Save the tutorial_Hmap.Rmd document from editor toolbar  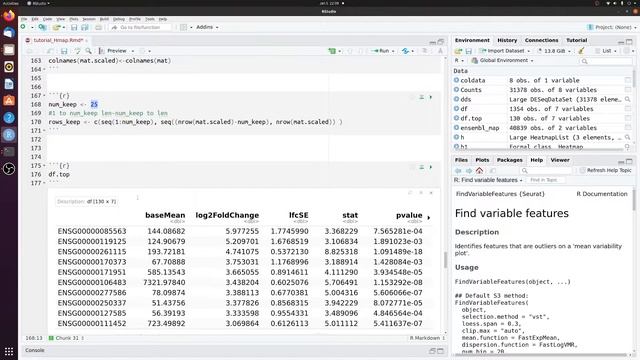click(64, 51)
